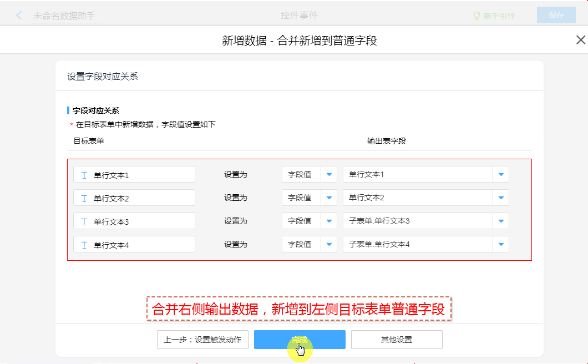
Task: Click the text type icon beside 单行文本3
Action: (x=84, y=221)
